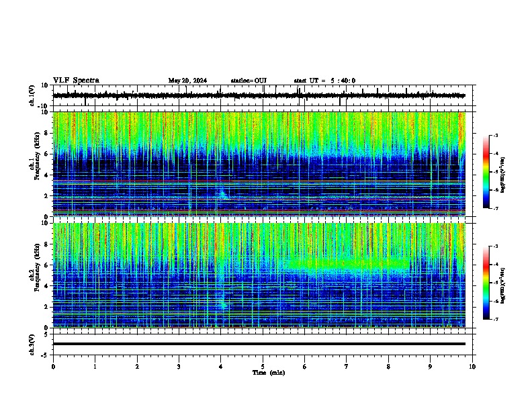The height and width of the screenshot is (411, 532).
Task: Click the "ch.3(V)" axis label
Action: (x=32, y=345)
